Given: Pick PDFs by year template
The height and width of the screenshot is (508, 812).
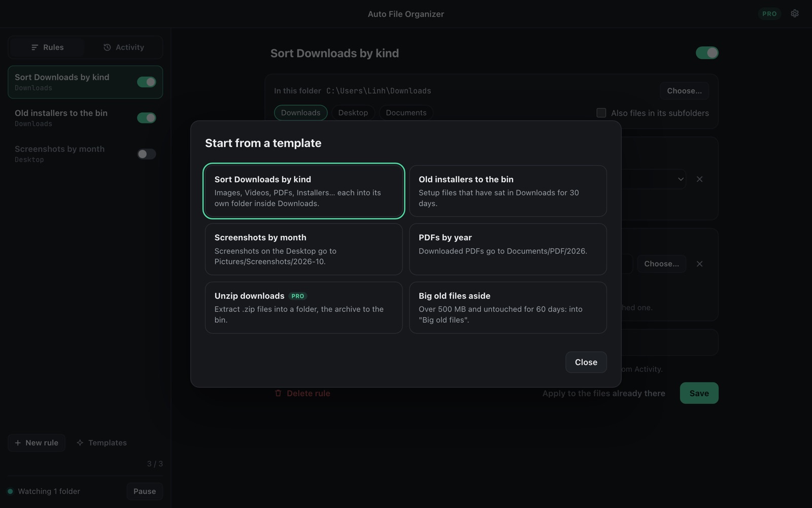Looking at the screenshot, I should pyautogui.click(x=508, y=249).
